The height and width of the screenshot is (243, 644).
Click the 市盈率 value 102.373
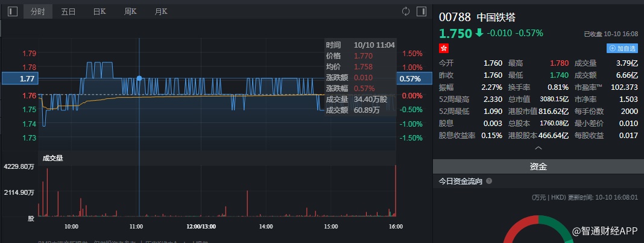click(624, 87)
